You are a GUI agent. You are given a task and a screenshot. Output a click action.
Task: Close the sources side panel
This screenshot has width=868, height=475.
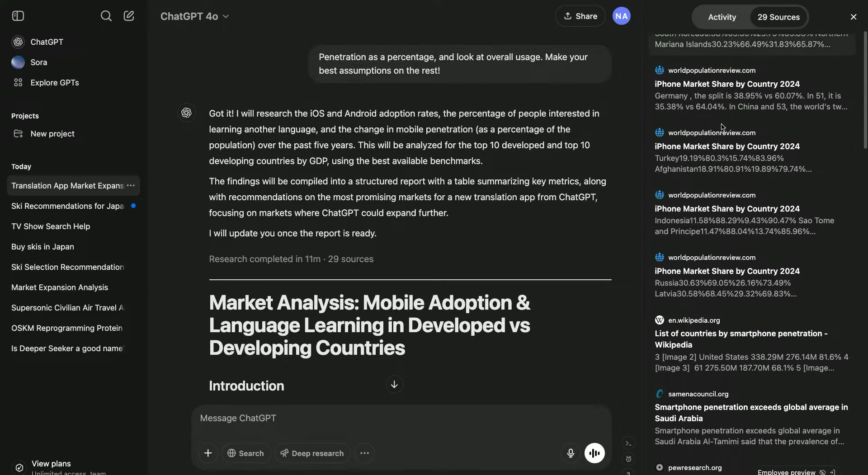click(x=853, y=17)
